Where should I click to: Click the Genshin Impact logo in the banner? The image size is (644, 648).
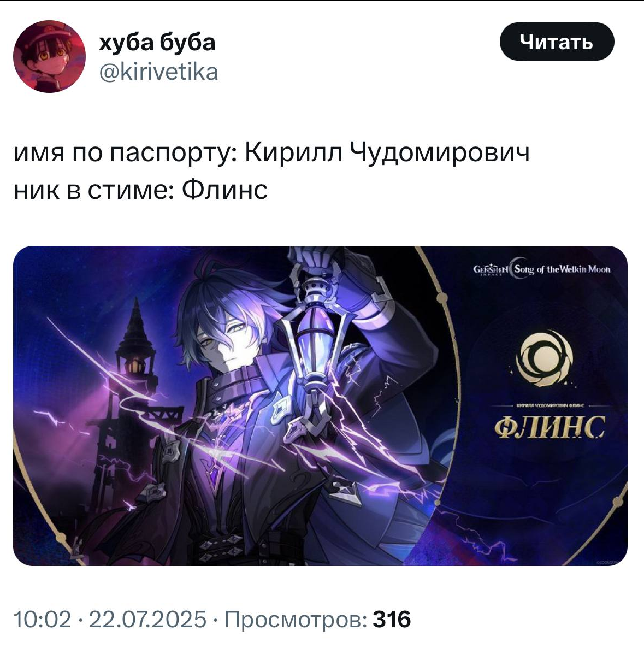(x=491, y=270)
